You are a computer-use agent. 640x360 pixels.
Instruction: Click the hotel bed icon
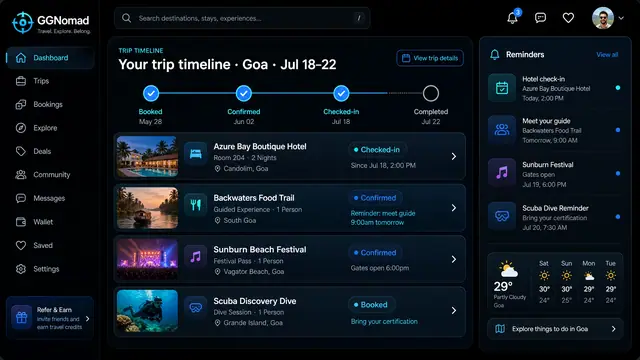(196, 154)
